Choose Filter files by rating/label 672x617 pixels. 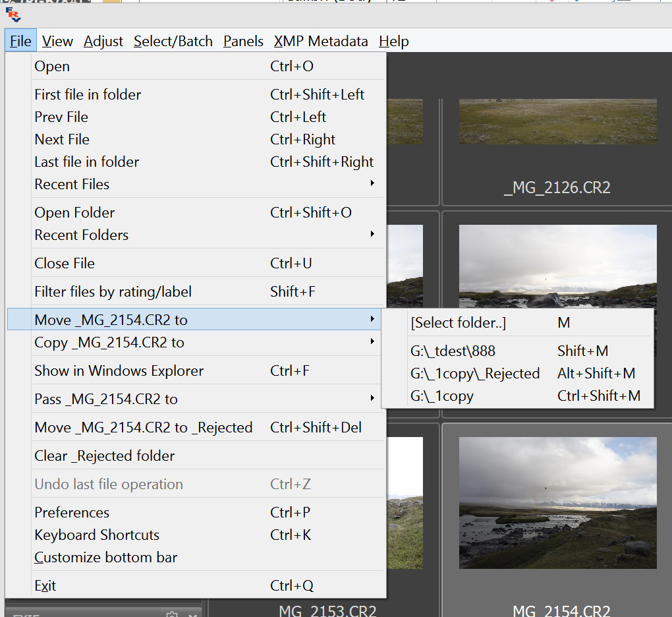tap(113, 292)
